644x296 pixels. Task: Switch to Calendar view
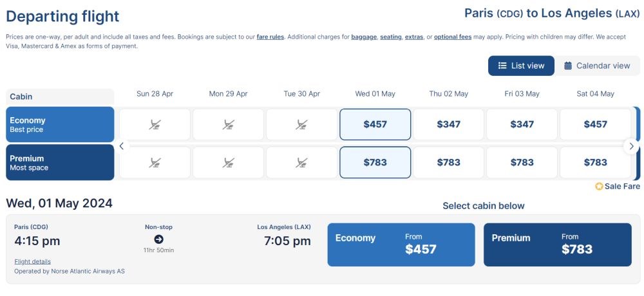[597, 66]
